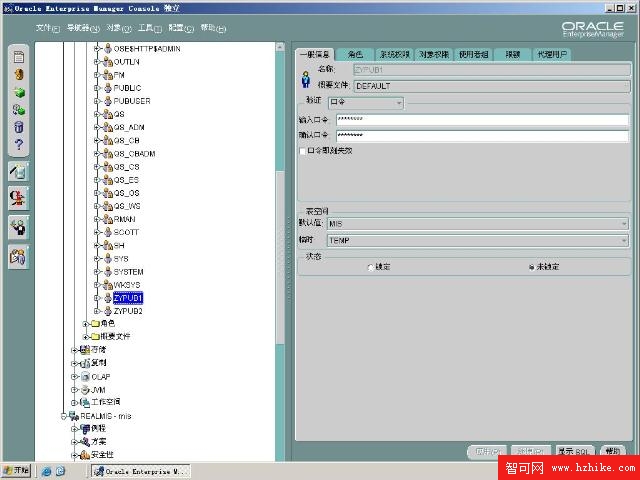Open the 工具 menu

[x=150, y=28]
